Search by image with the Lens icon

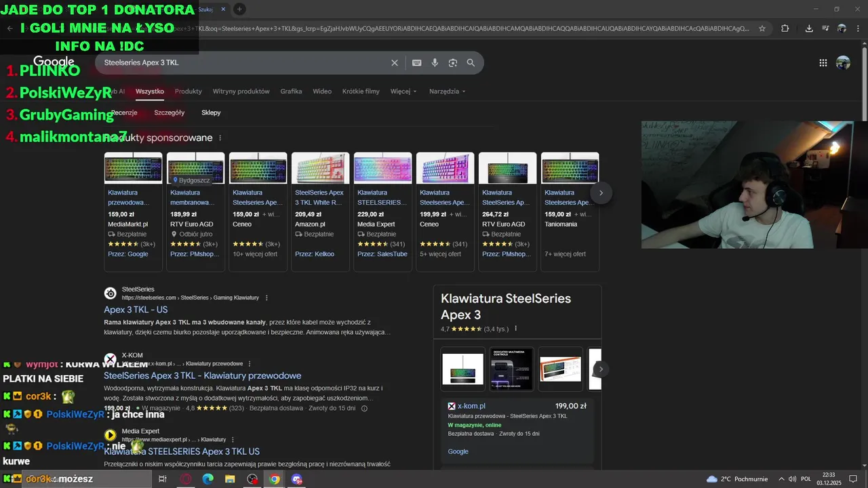pyautogui.click(x=453, y=62)
